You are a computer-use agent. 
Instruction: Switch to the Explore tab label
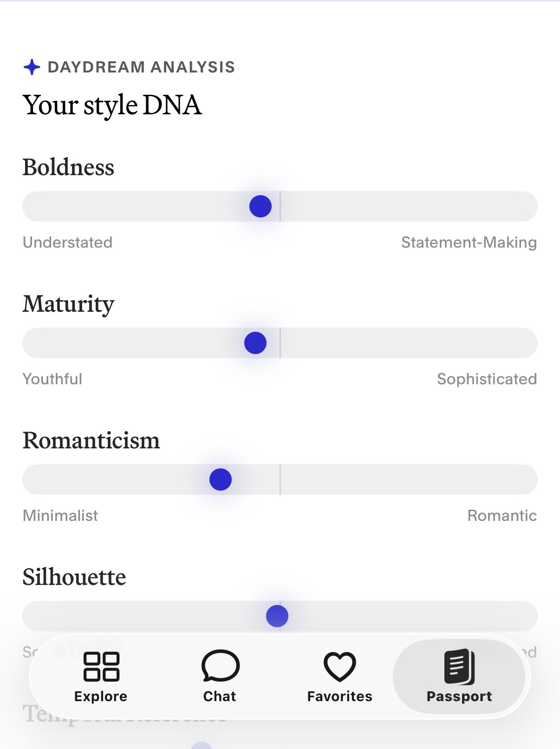[x=101, y=696]
